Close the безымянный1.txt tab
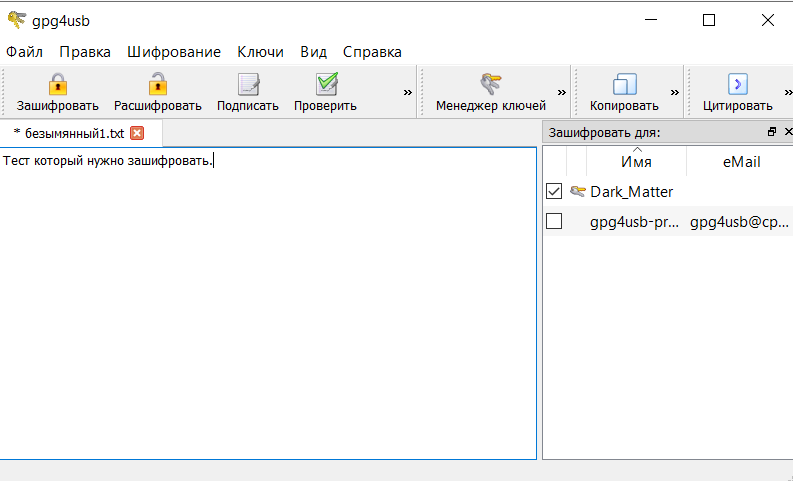This screenshot has height=481, width=793. coord(137,133)
